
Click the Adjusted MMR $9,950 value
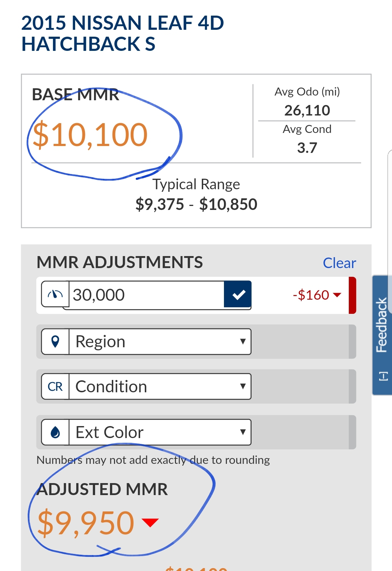86,523
